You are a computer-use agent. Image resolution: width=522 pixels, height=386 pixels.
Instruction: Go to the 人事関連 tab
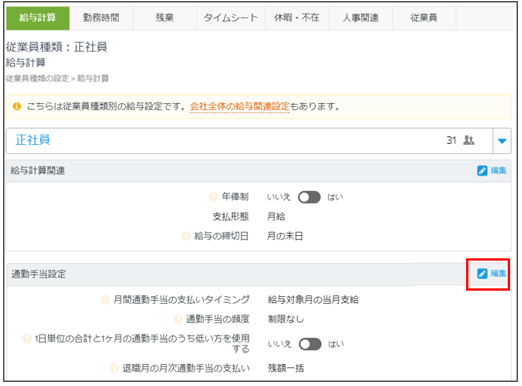(360, 18)
